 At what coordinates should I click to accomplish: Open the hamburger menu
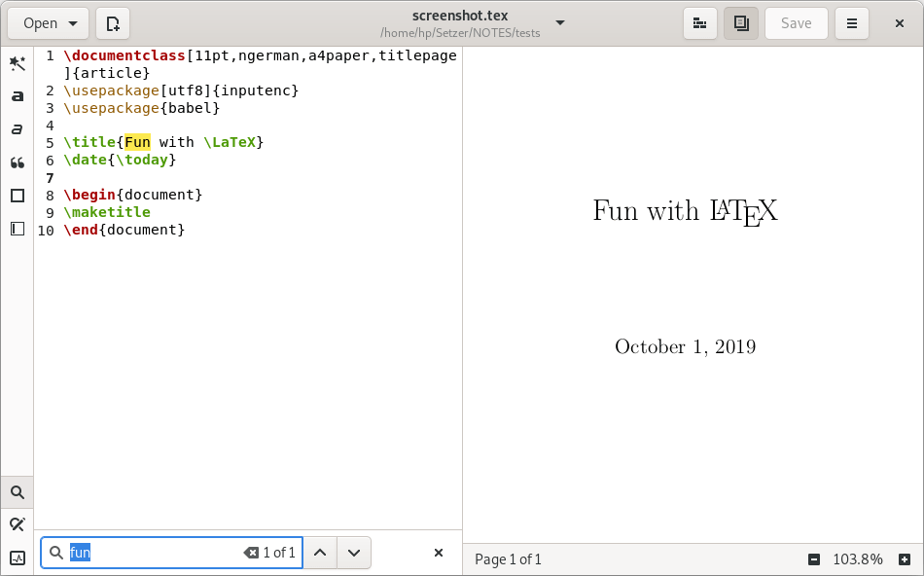851,23
